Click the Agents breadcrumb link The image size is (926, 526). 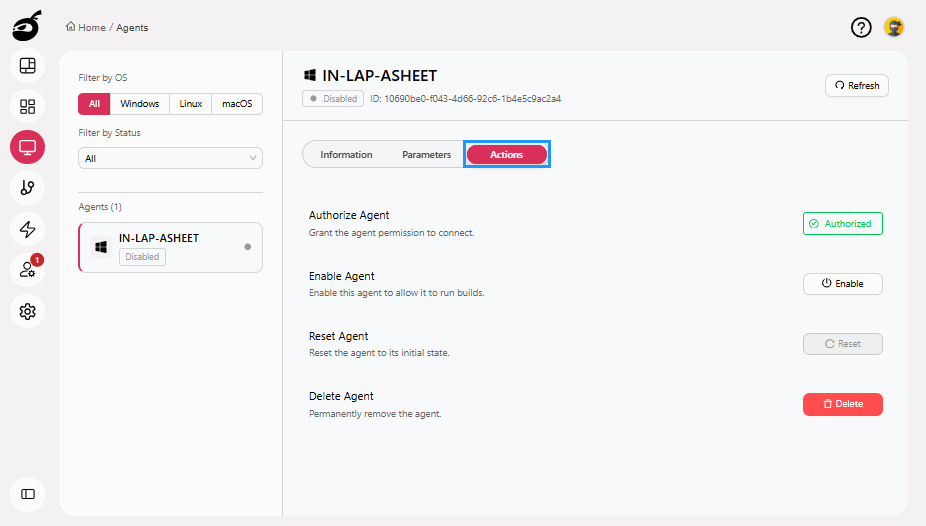(x=132, y=28)
